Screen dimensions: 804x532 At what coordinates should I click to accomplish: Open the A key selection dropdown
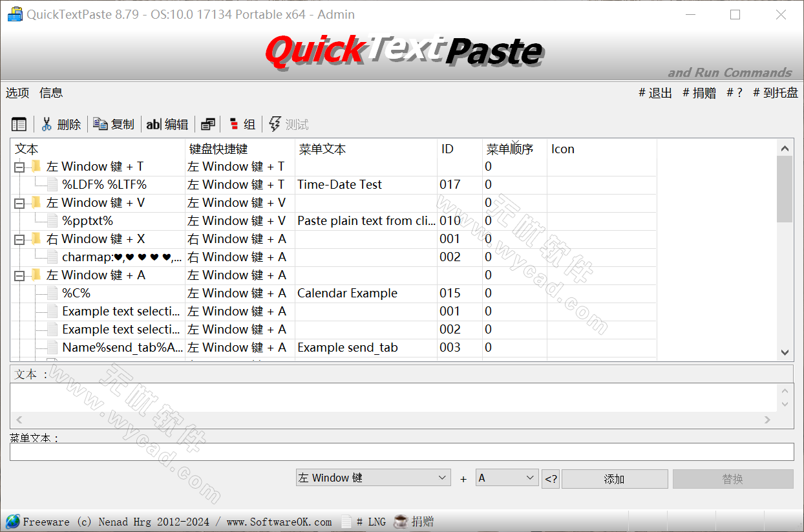pos(507,478)
